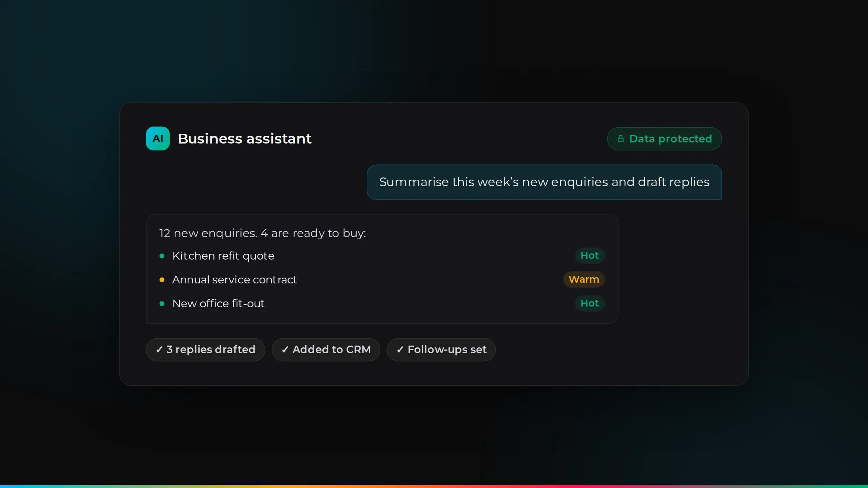Click the green dot beside Kitchen refit quote
Screen dimensions: 868x488
162,256
